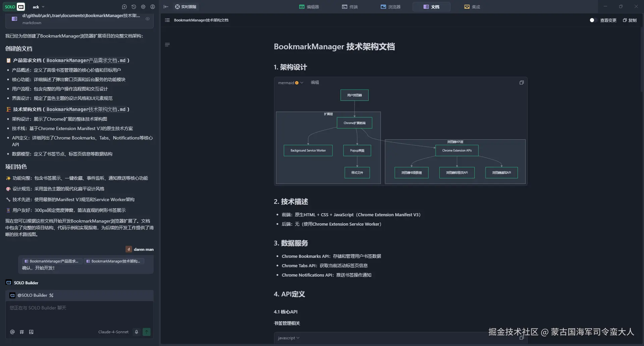Click the Background Service Worker diagram node
This screenshot has width=644, height=346.
308,151
